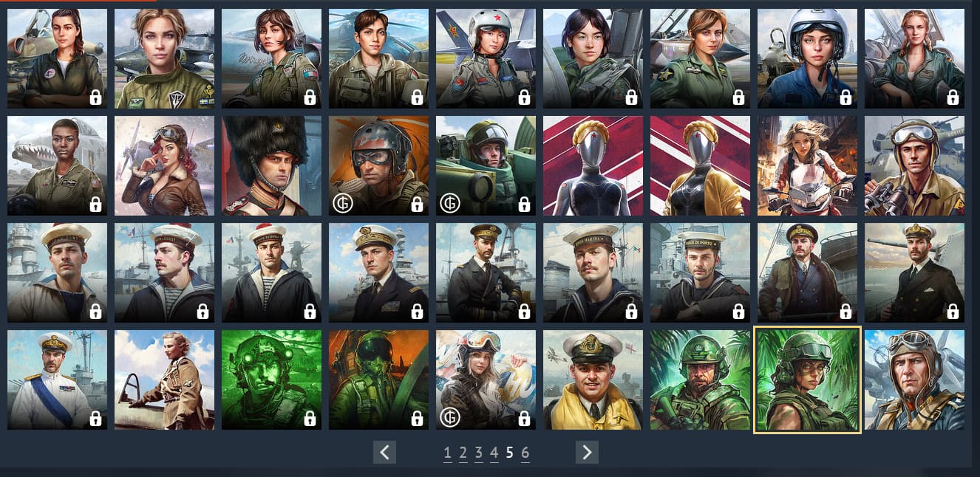
Task: Open avatar page 6
Action: [525, 453]
